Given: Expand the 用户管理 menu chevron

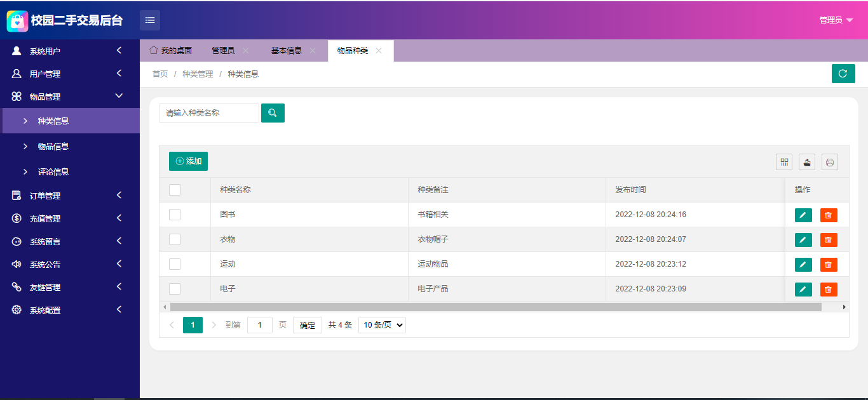Looking at the screenshot, I should click(119, 73).
